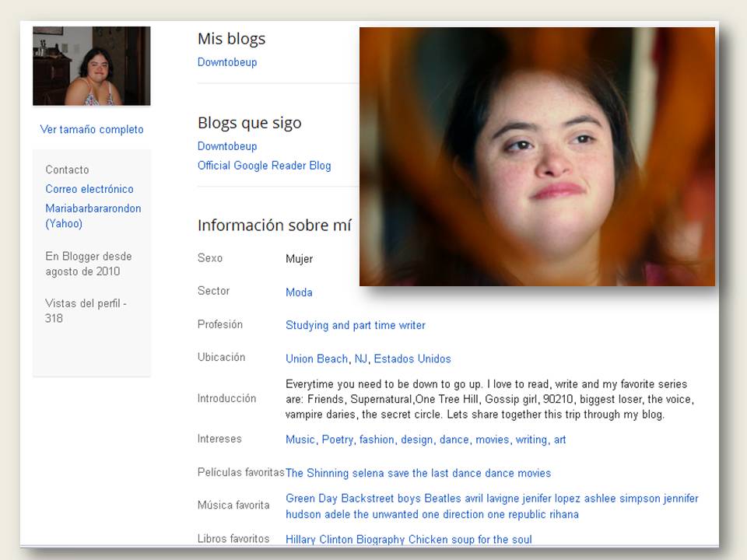Select the 'Moda' sector link
Screen dimensions: 747x560
[299, 292]
